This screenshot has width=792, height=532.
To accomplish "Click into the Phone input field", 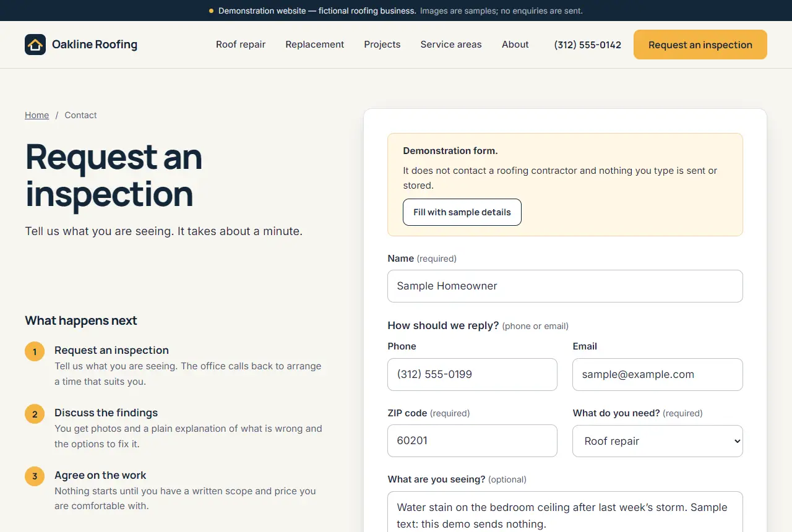I will (472, 374).
